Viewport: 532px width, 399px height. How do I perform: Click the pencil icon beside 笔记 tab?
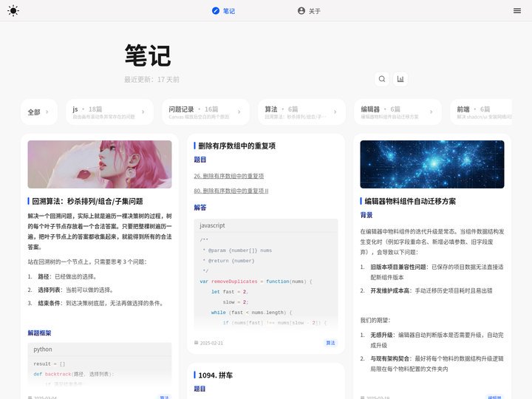pos(216,11)
